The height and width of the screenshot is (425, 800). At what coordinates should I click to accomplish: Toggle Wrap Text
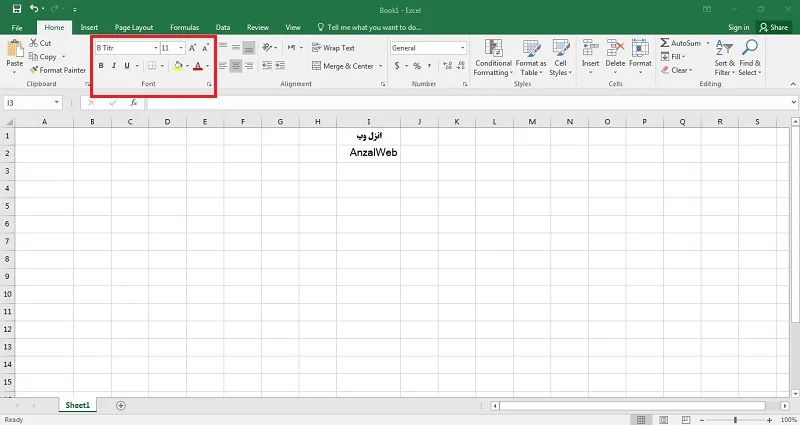click(x=333, y=48)
